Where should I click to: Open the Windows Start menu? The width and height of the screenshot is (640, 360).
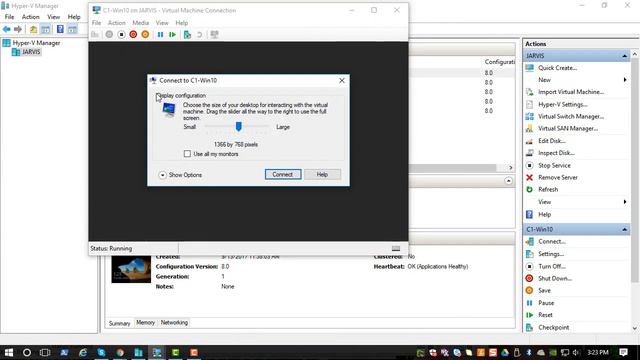(x=9, y=352)
